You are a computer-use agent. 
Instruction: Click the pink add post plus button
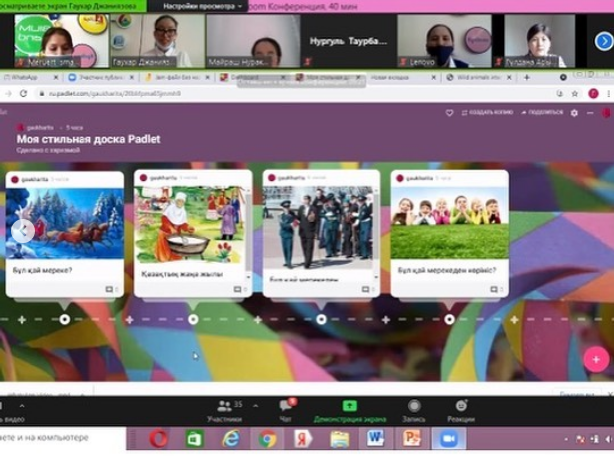click(596, 359)
